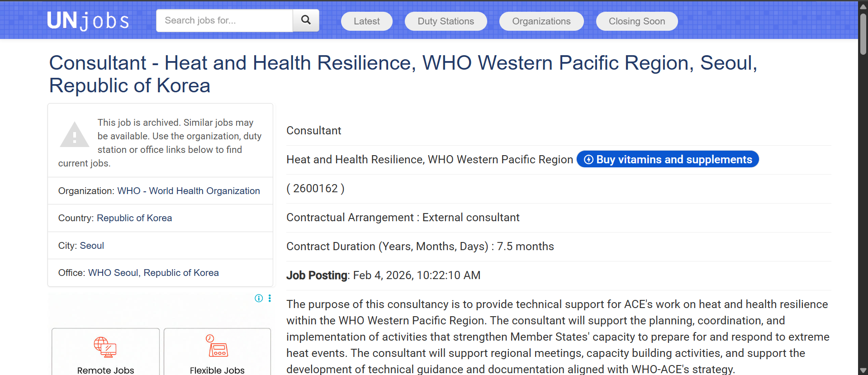The image size is (868, 375).
Task: Open WHO - World Health Organization link
Action: (188, 191)
